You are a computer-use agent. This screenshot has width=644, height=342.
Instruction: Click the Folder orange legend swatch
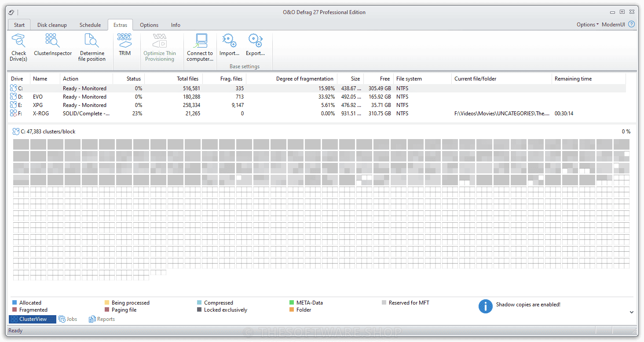(292, 310)
